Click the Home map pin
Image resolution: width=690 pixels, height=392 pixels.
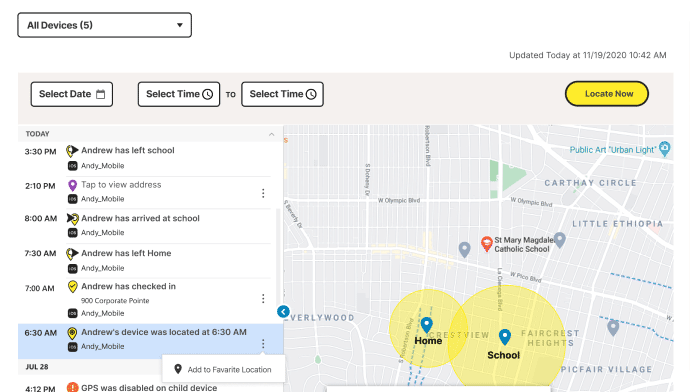coord(426,325)
